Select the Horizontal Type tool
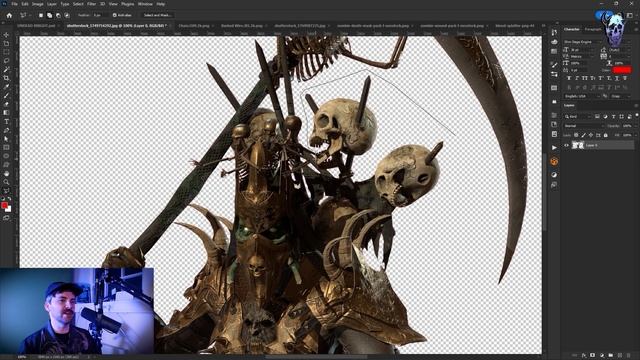This screenshot has width=640, height=360. [x=6, y=122]
